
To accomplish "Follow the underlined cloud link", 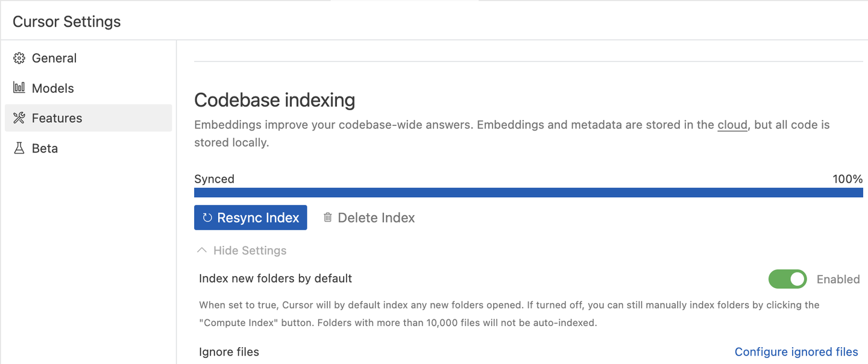I will click(732, 125).
